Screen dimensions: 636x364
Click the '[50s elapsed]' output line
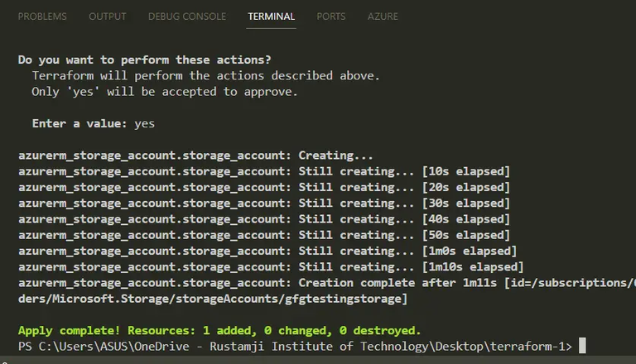coord(264,235)
